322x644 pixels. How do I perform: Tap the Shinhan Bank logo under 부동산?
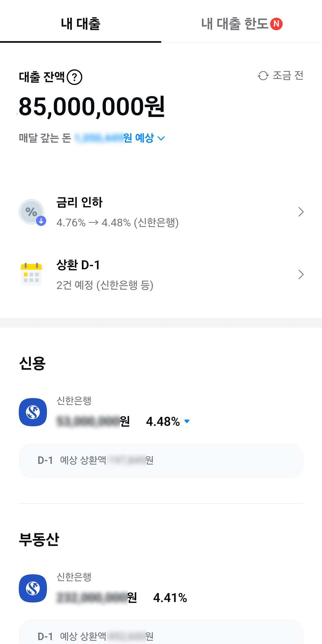[x=33, y=588]
